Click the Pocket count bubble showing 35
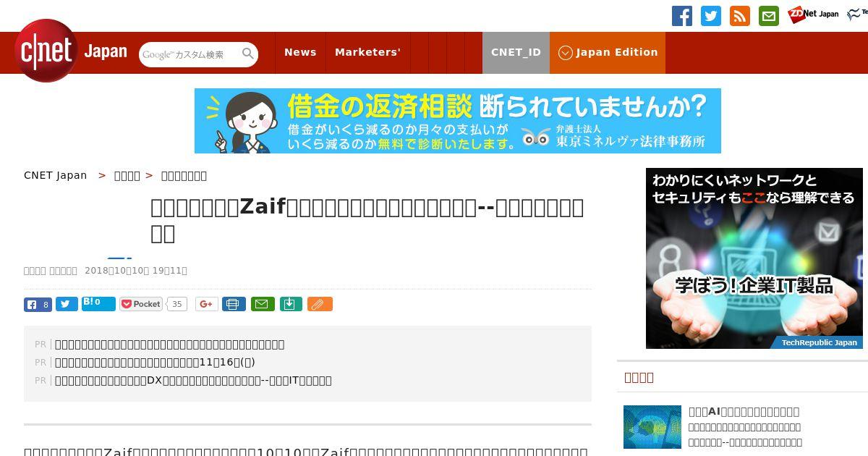868x456 pixels. pyautogui.click(x=176, y=304)
